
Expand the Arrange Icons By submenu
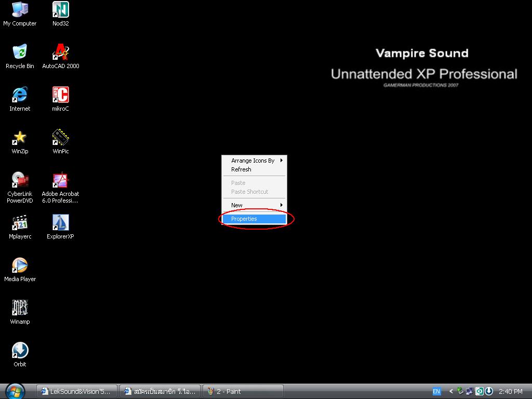point(254,161)
